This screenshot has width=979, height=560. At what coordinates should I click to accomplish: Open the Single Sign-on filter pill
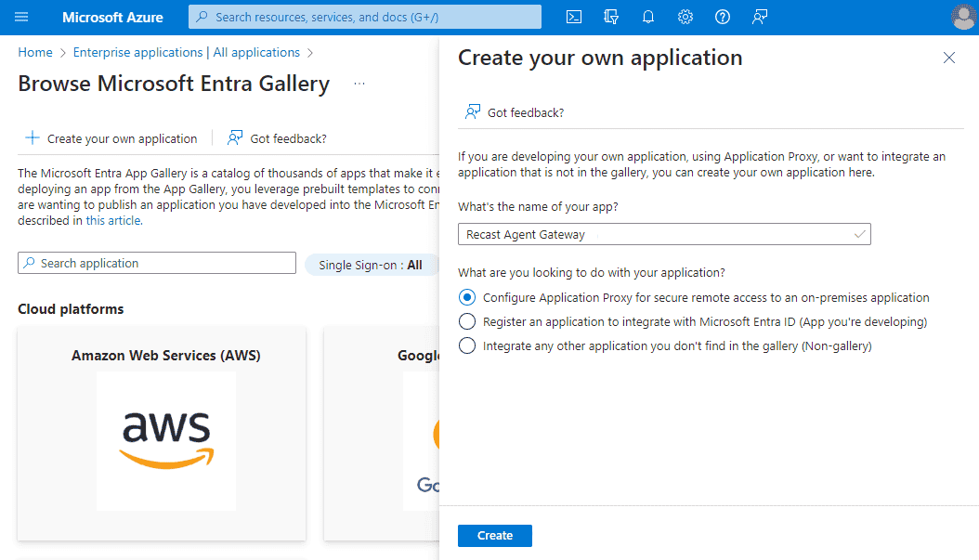371,265
